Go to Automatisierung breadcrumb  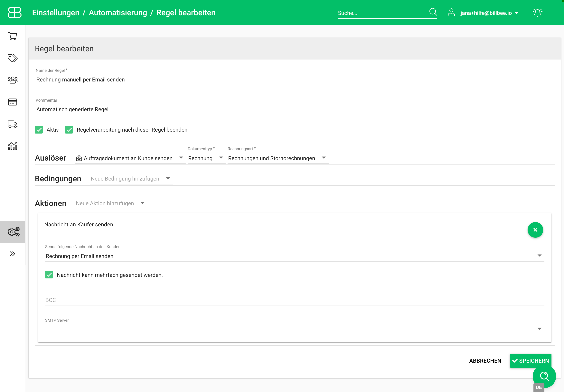pyautogui.click(x=118, y=13)
